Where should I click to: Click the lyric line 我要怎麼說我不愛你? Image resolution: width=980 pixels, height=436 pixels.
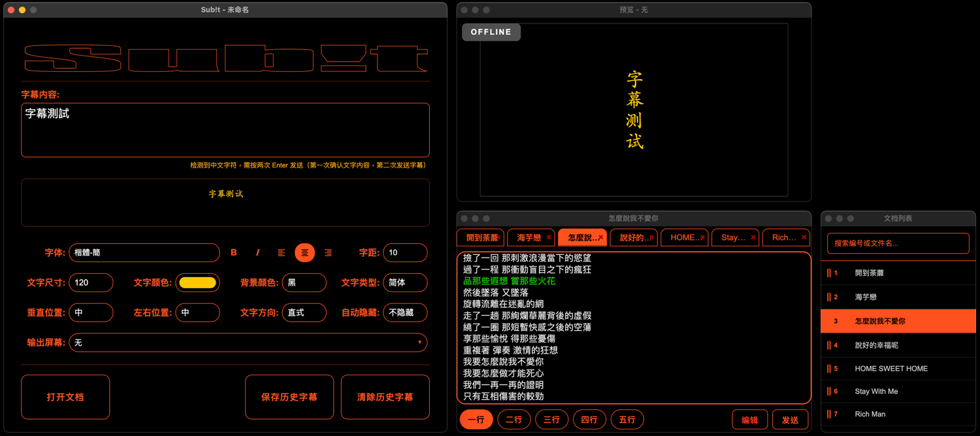pos(503,361)
